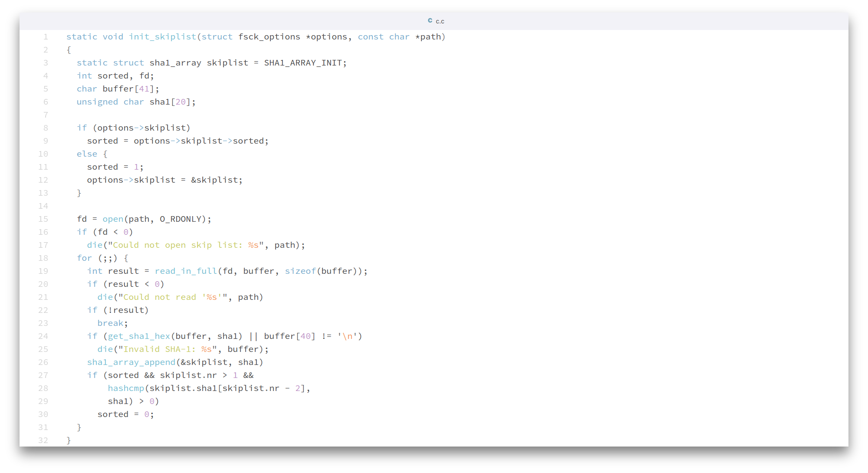Click the number 41 in the buffer declaration

pos(144,89)
